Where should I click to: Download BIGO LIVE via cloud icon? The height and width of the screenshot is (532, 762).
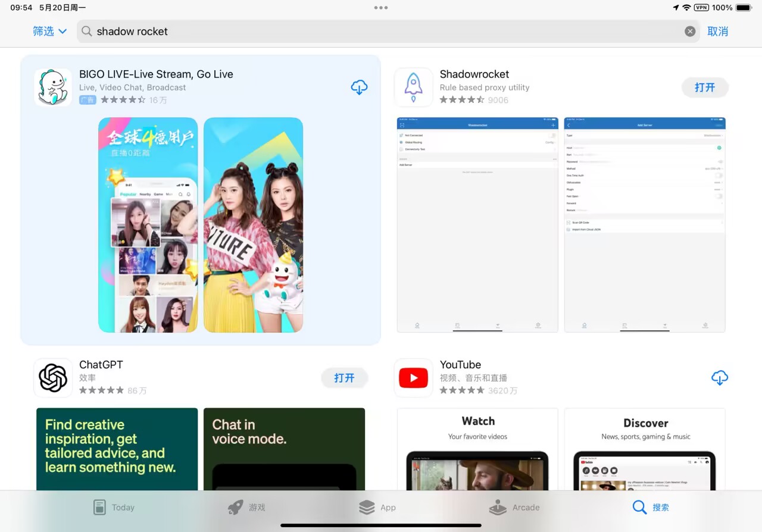tap(359, 87)
